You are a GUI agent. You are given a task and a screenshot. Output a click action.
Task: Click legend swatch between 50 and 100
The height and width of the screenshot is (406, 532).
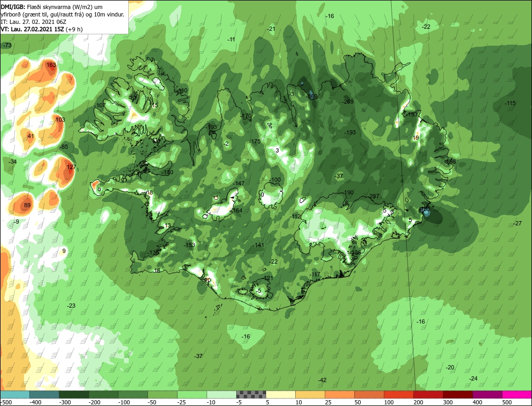(x=369, y=394)
